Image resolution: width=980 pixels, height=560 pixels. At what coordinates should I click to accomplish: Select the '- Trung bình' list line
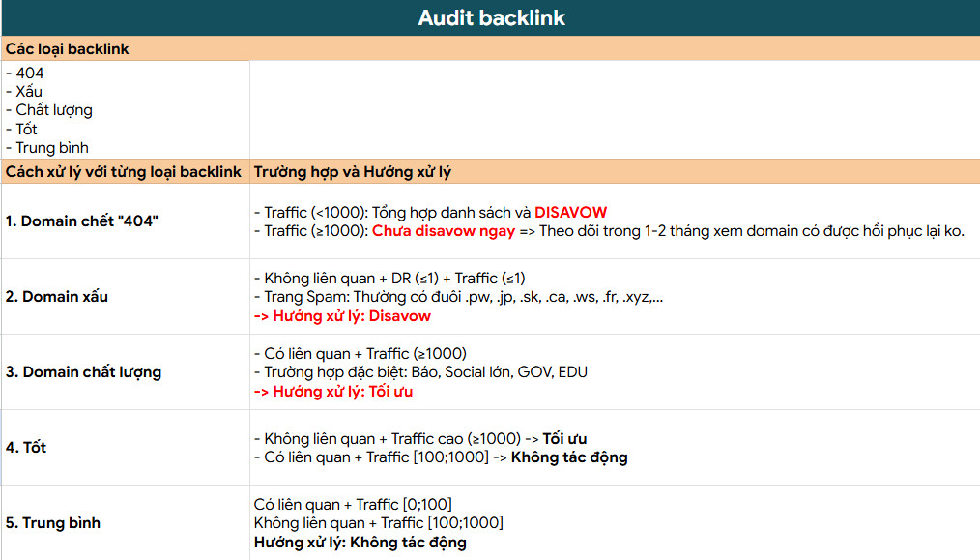(x=47, y=148)
